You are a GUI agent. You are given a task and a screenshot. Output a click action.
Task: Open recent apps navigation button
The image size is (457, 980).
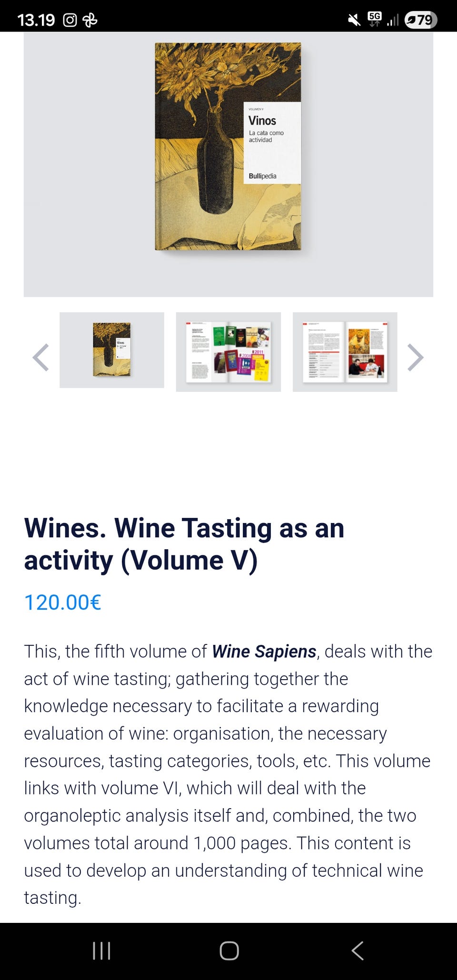[101, 950]
